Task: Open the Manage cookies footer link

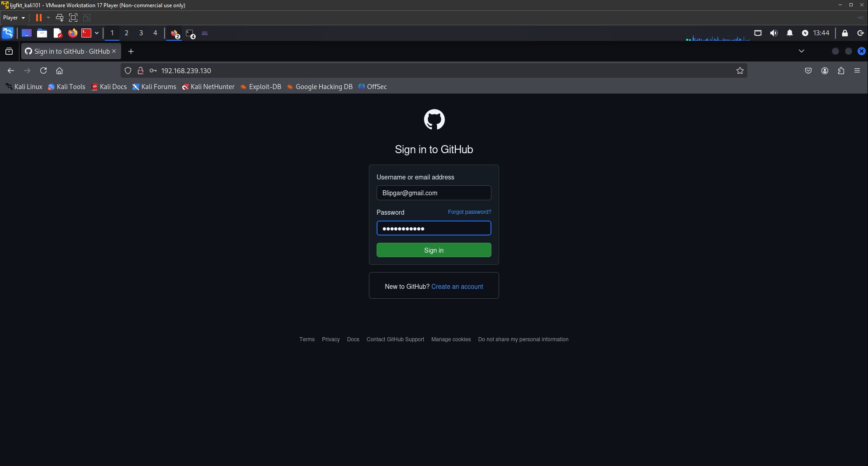Action: tap(451, 339)
